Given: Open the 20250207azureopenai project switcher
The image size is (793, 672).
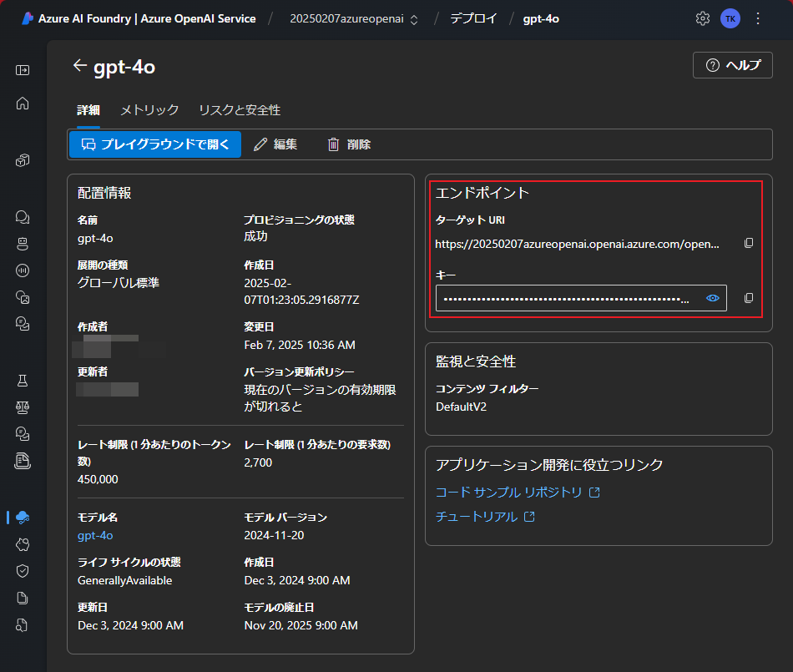Looking at the screenshot, I should click(353, 18).
